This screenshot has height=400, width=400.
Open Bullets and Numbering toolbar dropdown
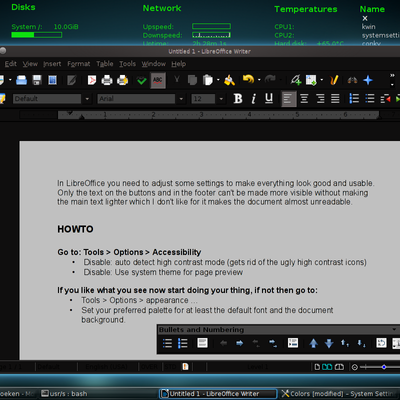(394, 329)
